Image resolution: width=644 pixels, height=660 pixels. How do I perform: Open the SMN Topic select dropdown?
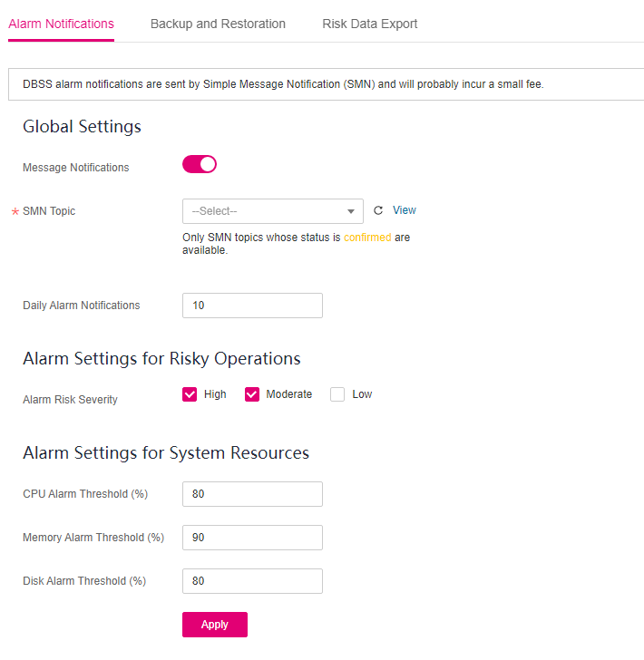tap(272, 211)
